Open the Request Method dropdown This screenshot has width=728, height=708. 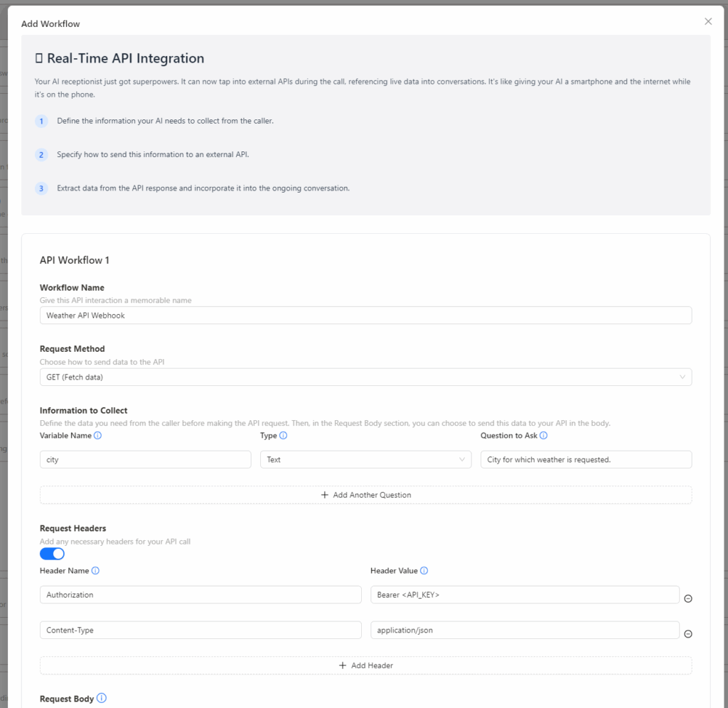point(366,377)
